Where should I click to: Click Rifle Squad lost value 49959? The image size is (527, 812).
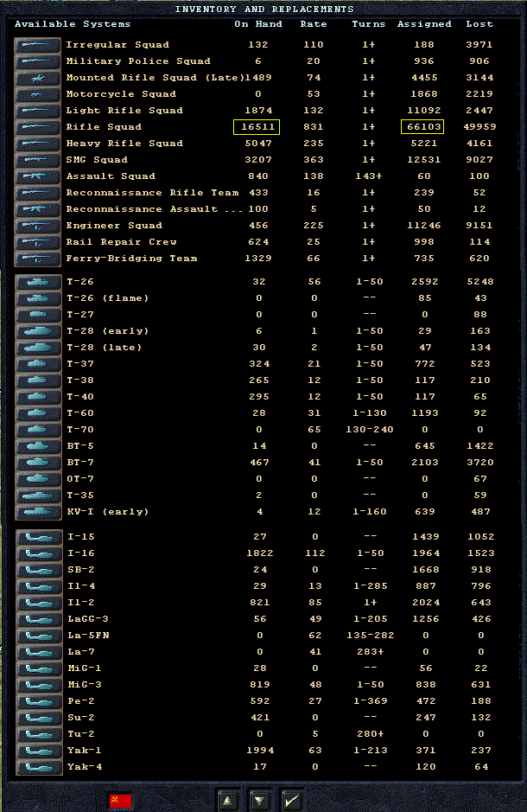[481, 127]
